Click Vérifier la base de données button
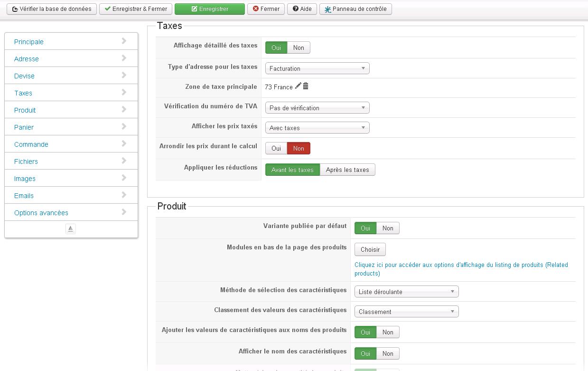 52,9
